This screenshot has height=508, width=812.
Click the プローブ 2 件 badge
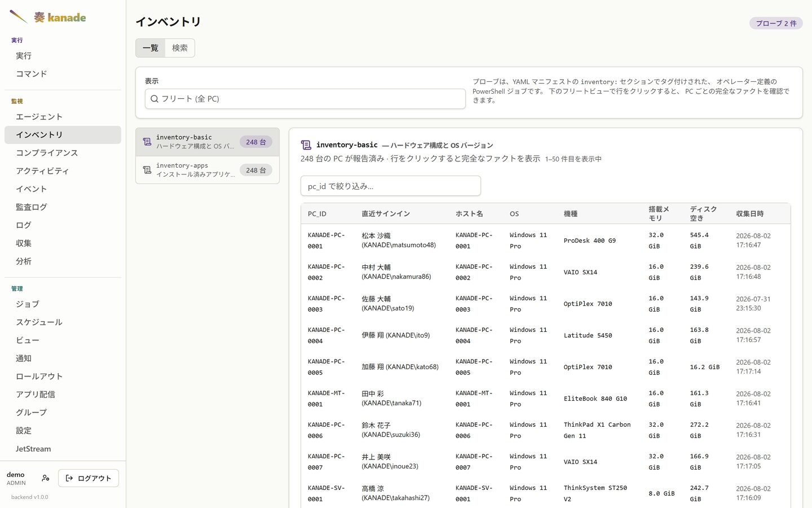776,23
